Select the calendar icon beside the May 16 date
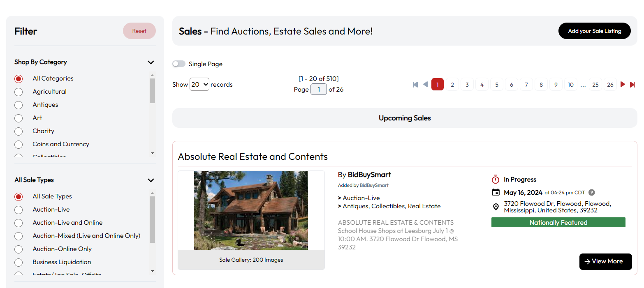The image size is (644, 288). click(496, 192)
